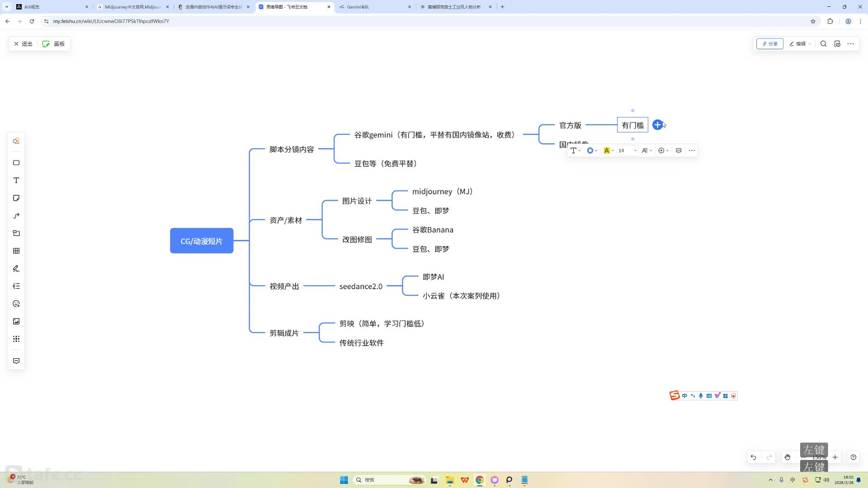Screen dimensions: 868x488
Task: Expand the 编辑 mode dropdown
Action: pyautogui.click(x=800, y=44)
